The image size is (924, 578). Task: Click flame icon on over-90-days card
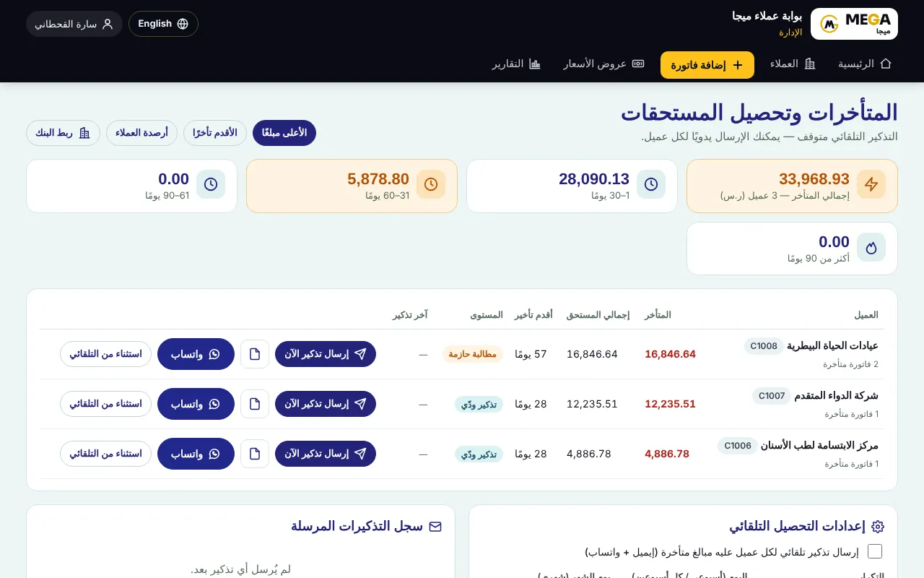click(x=871, y=247)
